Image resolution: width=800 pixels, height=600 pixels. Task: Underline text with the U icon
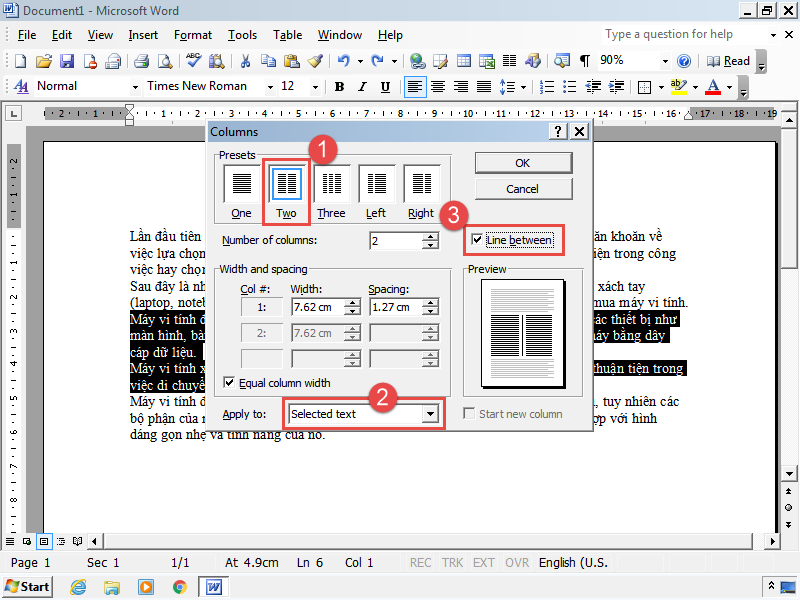[385, 87]
